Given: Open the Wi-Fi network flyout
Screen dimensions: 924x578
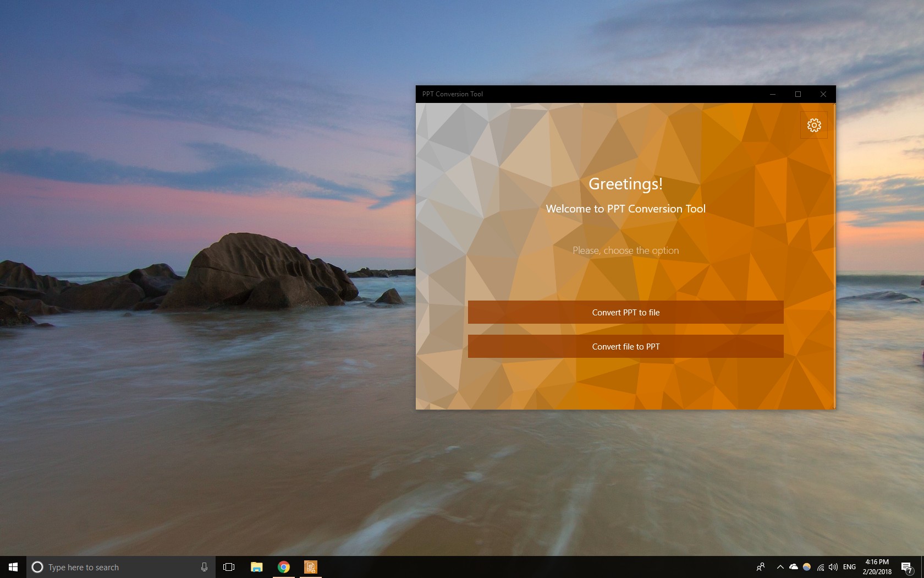Looking at the screenshot, I should [x=821, y=567].
